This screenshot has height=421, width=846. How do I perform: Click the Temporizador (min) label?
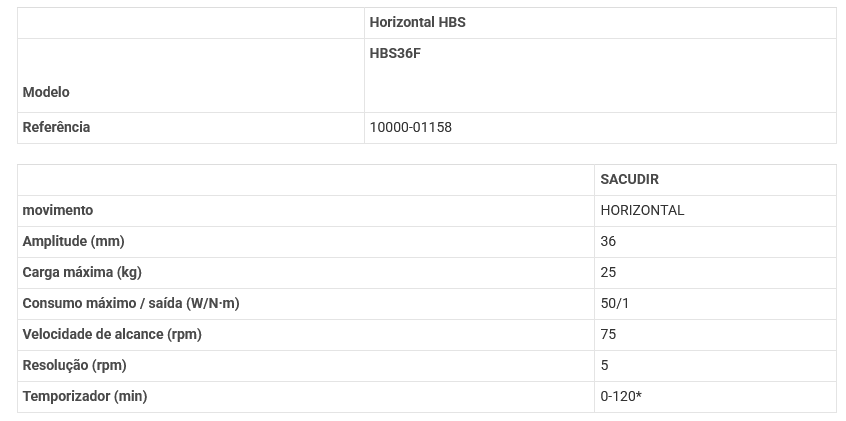[x=85, y=396]
